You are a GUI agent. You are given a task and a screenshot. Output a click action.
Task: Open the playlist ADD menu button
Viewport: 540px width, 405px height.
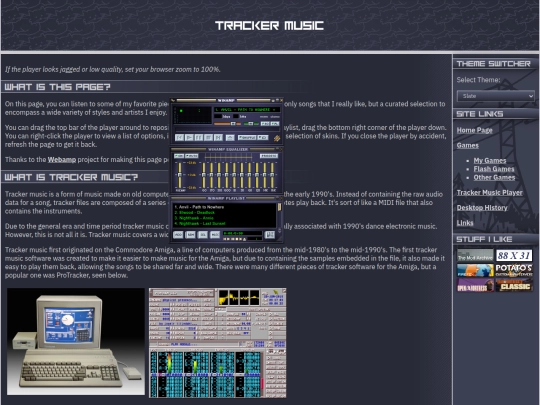click(x=178, y=235)
